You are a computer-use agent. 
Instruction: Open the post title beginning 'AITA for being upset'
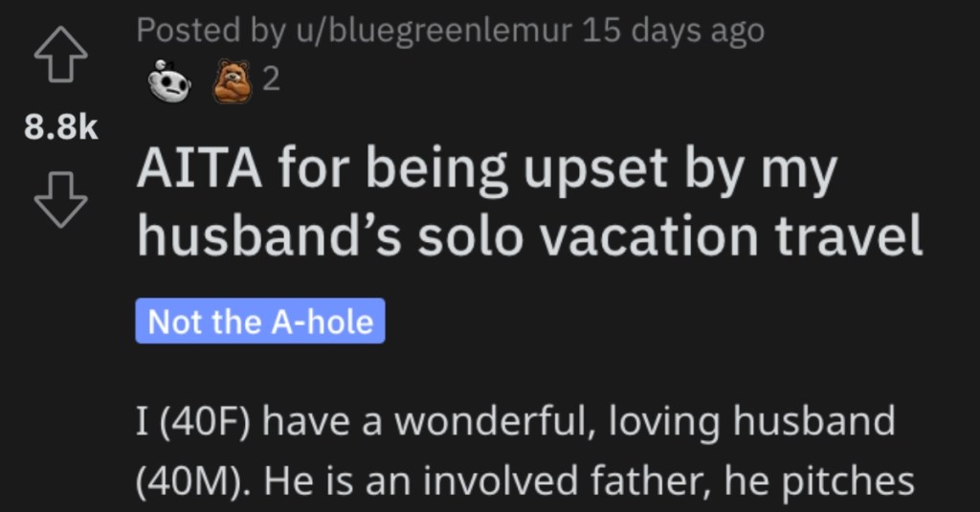[x=529, y=201]
